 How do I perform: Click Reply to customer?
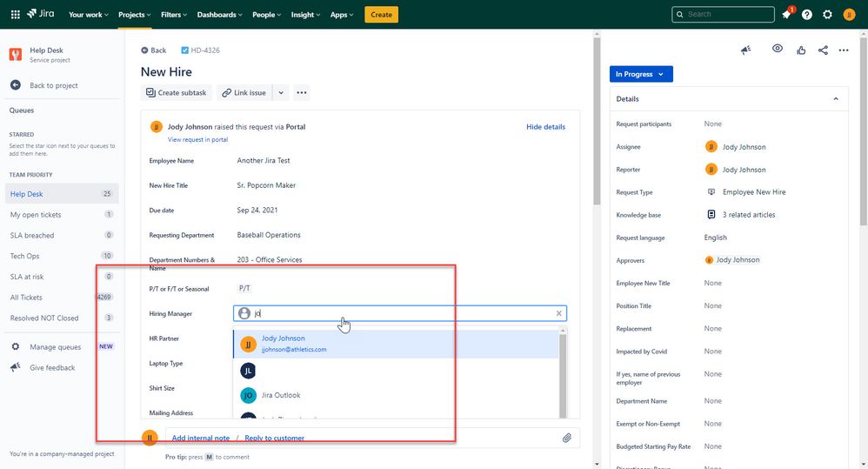click(x=275, y=438)
